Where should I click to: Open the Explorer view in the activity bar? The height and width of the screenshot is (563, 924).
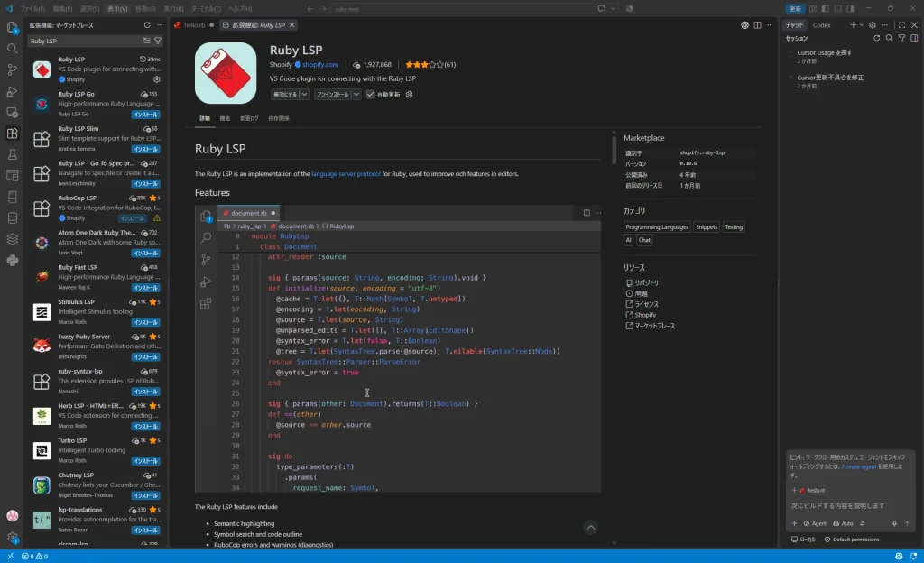coord(13,28)
